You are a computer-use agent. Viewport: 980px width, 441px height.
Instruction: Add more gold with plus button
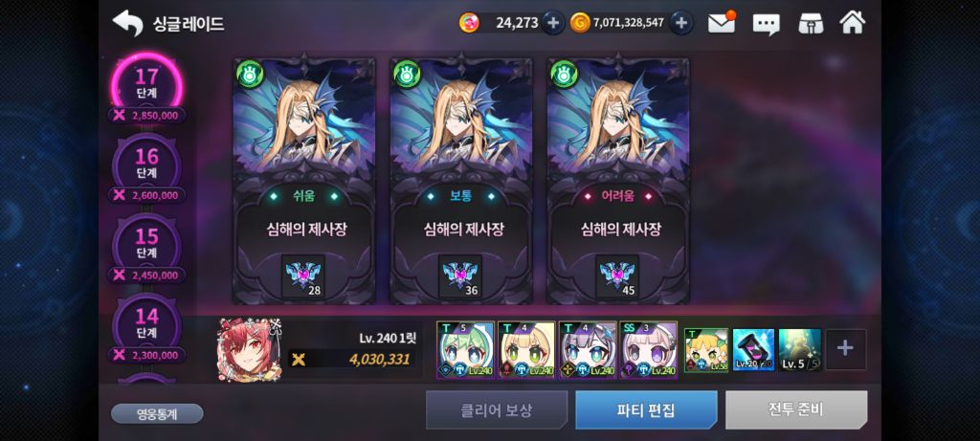(x=681, y=23)
